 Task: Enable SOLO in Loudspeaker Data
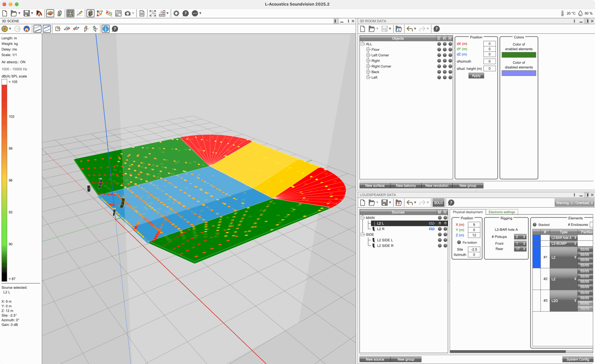point(438,203)
